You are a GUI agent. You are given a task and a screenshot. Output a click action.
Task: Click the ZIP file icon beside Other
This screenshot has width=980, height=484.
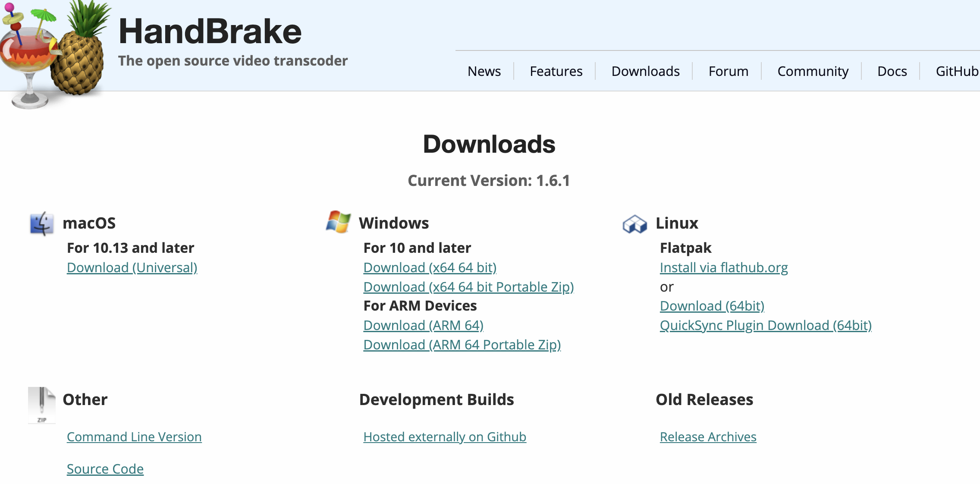42,405
